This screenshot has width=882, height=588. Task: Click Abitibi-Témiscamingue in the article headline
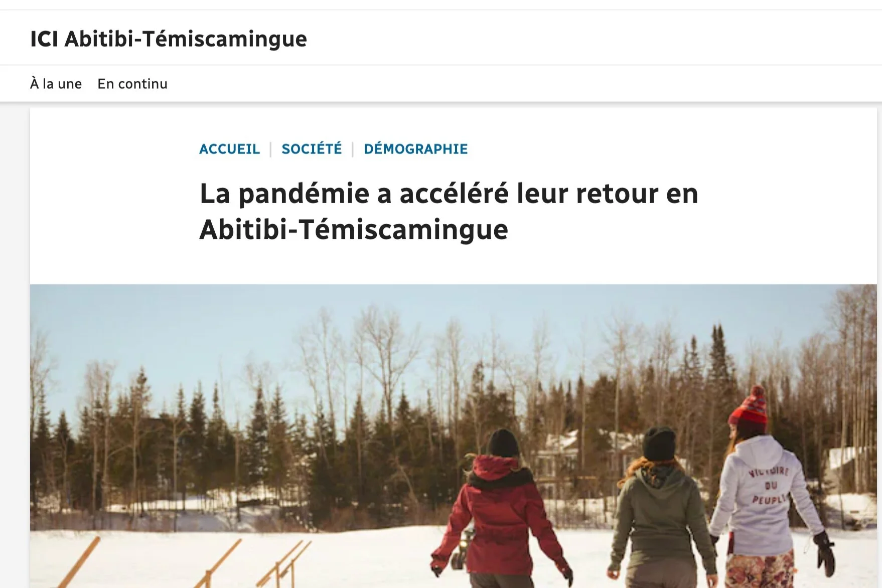354,230
